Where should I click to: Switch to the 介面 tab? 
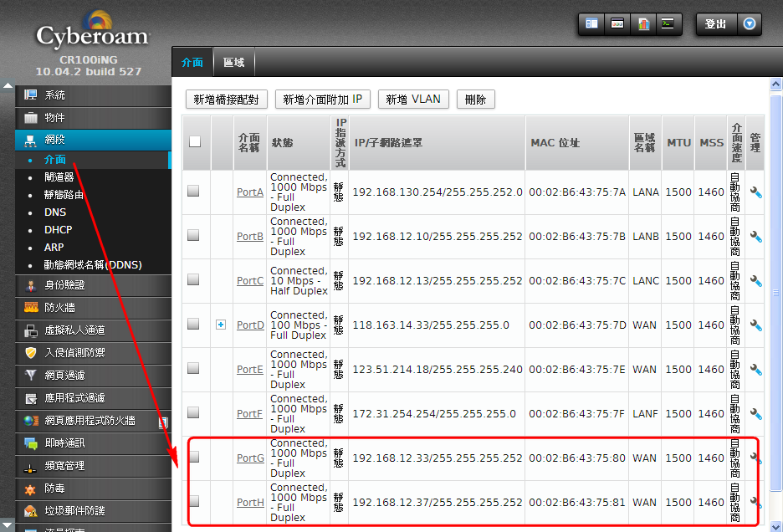pyautogui.click(x=192, y=62)
